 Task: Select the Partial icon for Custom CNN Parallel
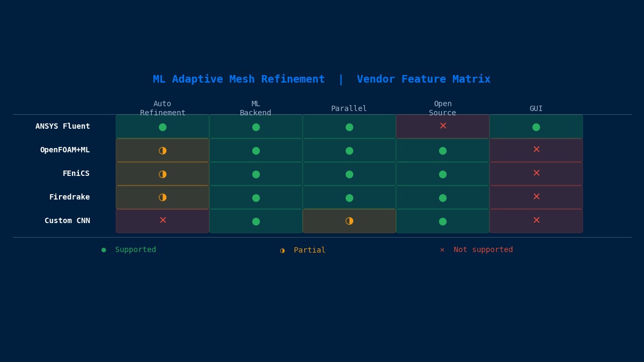point(349,221)
